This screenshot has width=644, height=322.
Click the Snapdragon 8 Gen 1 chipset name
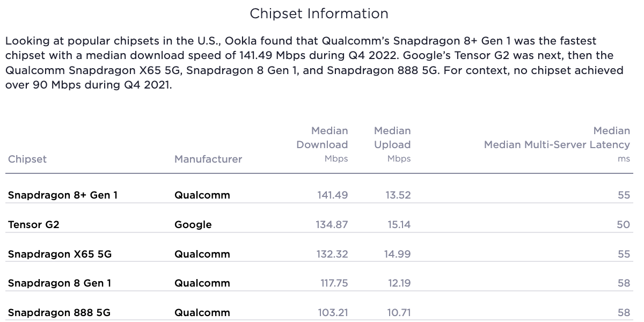pos(60,283)
